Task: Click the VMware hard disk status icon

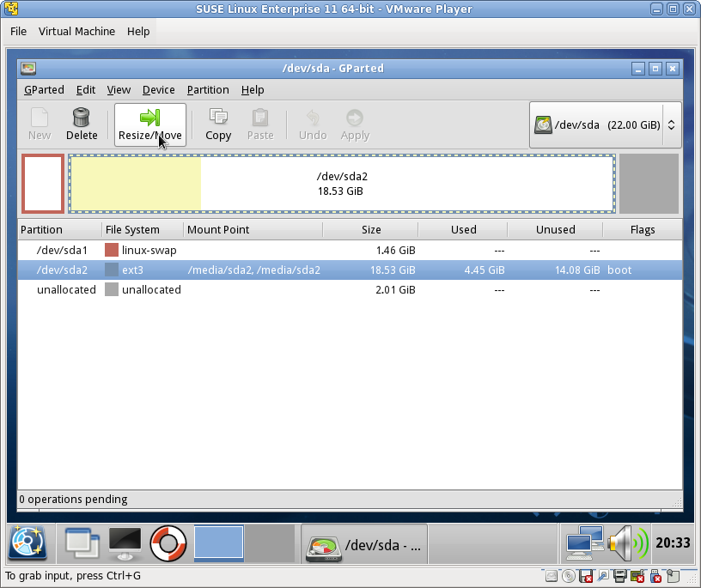Action: point(552,576)
